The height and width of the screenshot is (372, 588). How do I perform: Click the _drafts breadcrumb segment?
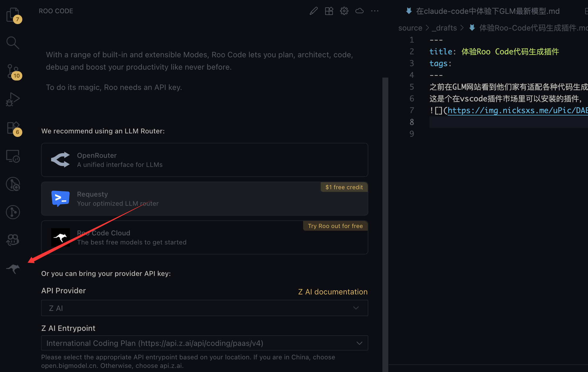coord(444,28)
